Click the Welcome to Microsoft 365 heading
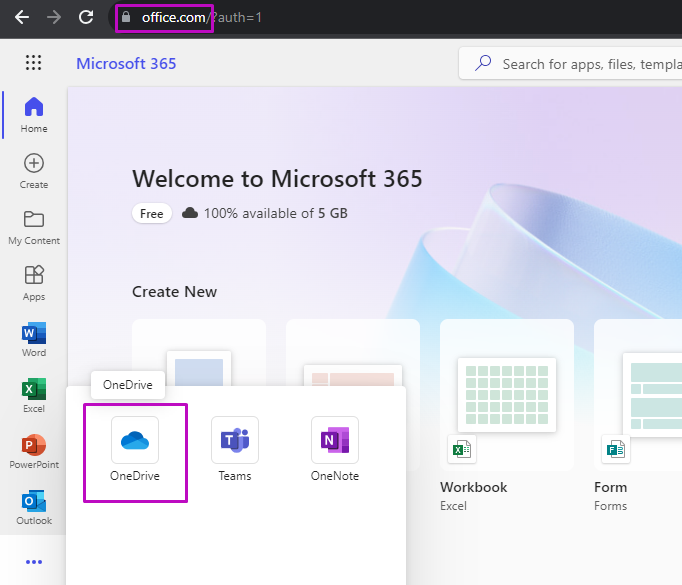This screenshot has height=585, width=682. click(x=277, y=178)
